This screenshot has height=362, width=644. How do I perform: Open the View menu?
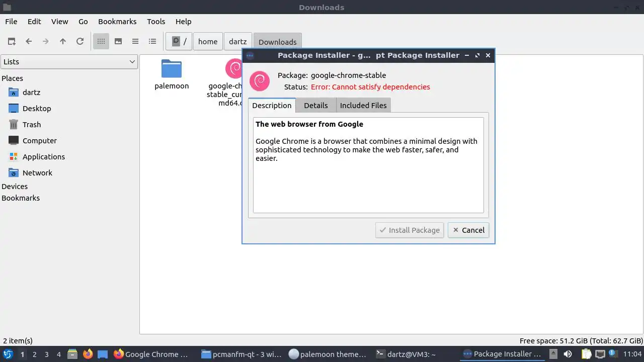[59, 22]
